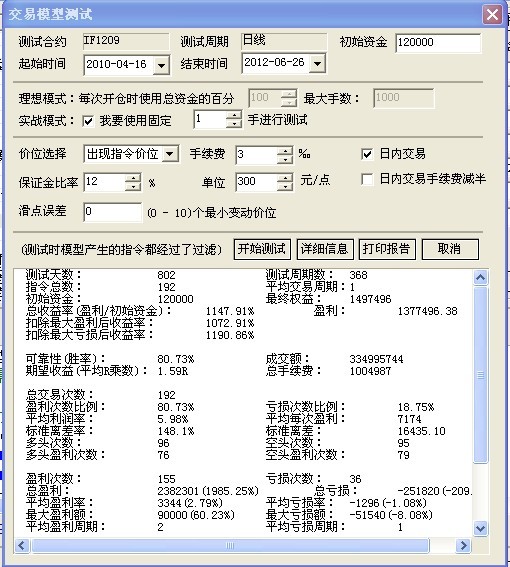Select the 最终权益 value 1497496

point(370,299)
